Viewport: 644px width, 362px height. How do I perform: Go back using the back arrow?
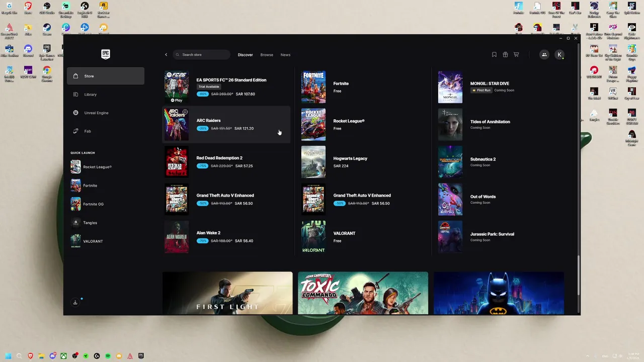[166, 54]
